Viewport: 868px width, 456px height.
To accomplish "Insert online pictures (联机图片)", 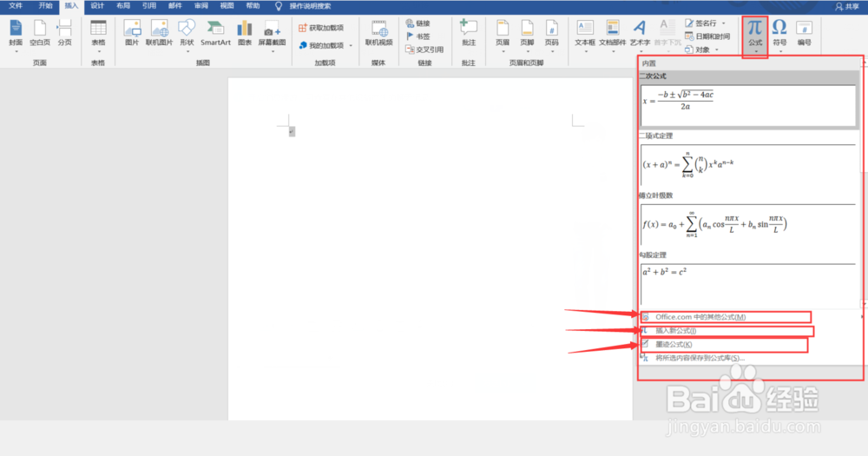I will pos(159,33).
